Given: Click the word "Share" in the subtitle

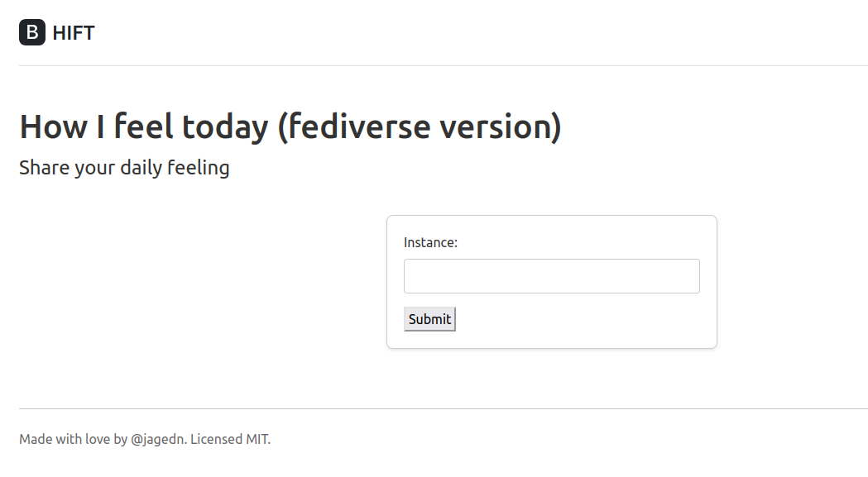Looking at the screenshot, I should click(x=44, y=168).
